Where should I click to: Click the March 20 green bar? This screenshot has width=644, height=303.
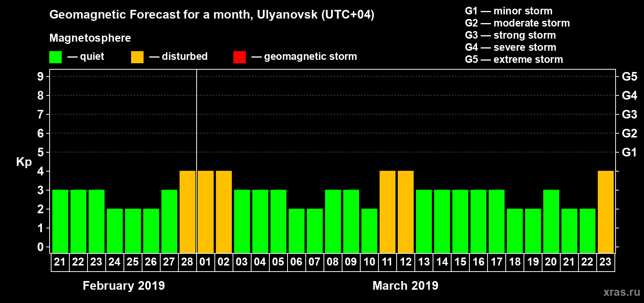[x=551, y=221]
